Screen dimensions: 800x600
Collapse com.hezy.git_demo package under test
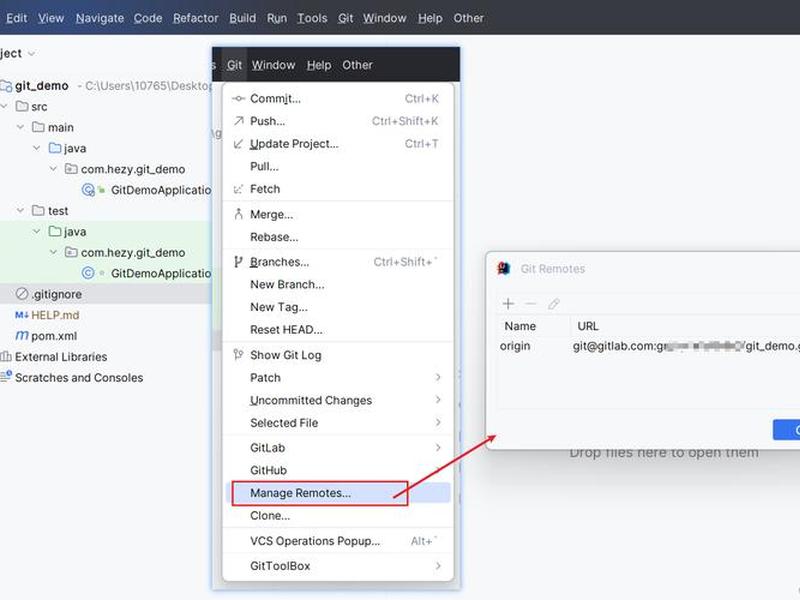tap(53, 252)
